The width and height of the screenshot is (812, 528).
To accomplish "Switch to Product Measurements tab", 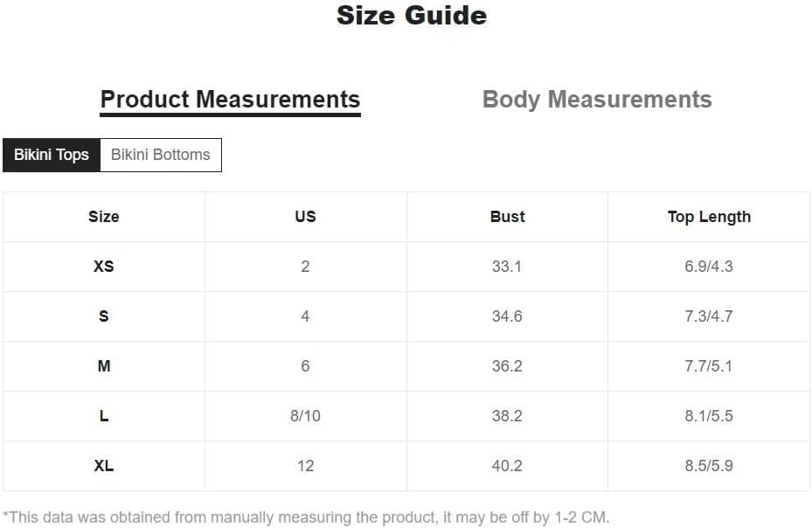I will pyautogui.click(x=231, y=100).
